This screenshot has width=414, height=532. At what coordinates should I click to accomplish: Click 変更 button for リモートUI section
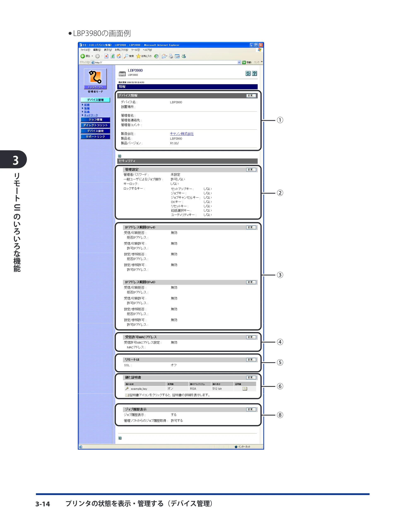click(251, 359)
